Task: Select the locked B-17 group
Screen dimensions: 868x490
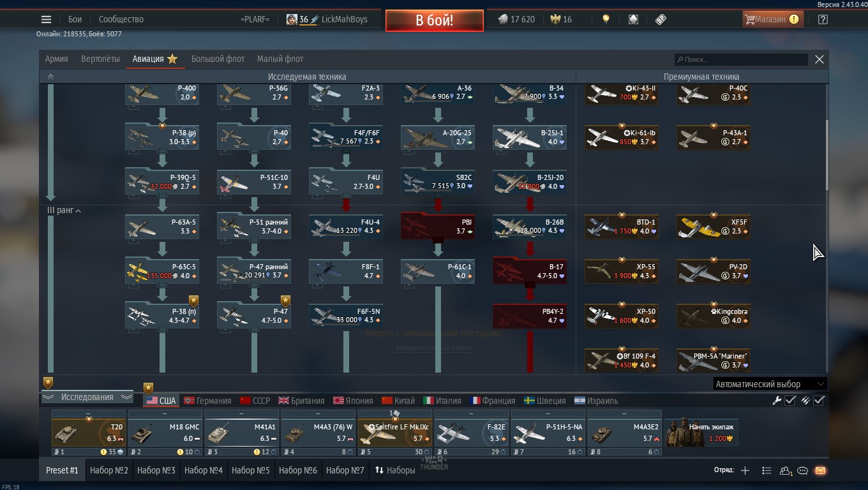Action: point(530,271)
